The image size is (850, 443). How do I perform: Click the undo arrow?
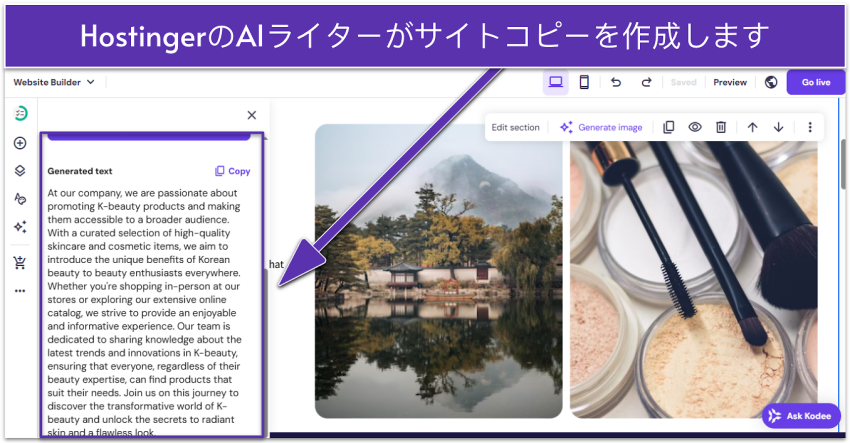click(x=616, y=82)
